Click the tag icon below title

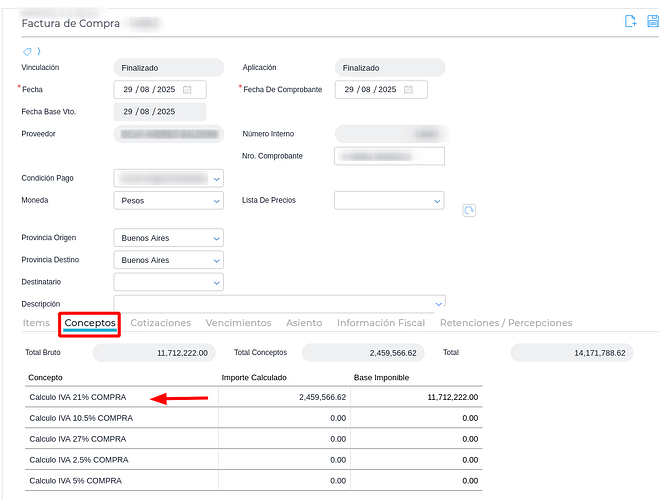(x=26, y=50)
